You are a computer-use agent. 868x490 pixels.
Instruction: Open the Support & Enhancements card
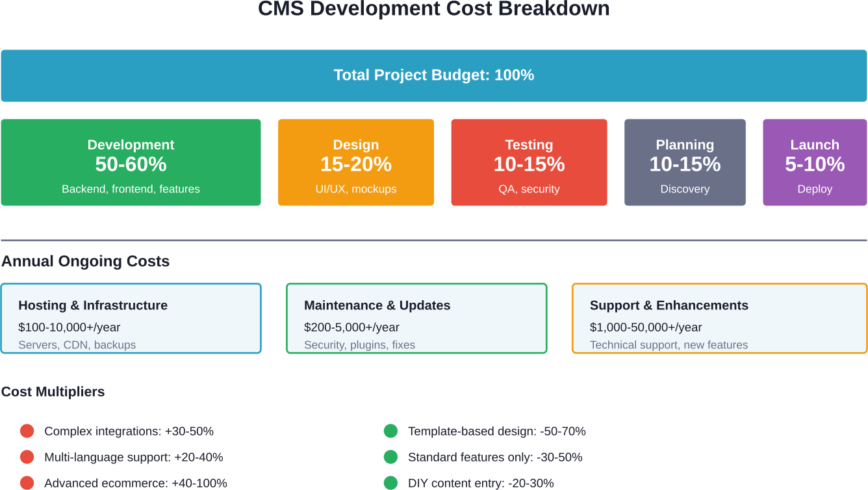(719, 318)
